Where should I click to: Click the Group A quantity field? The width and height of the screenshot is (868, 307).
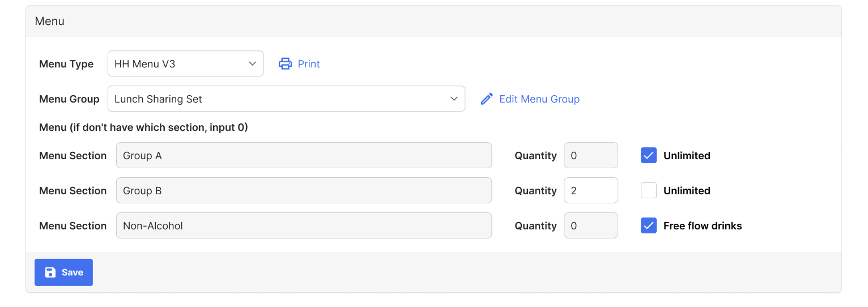(590, 156)
